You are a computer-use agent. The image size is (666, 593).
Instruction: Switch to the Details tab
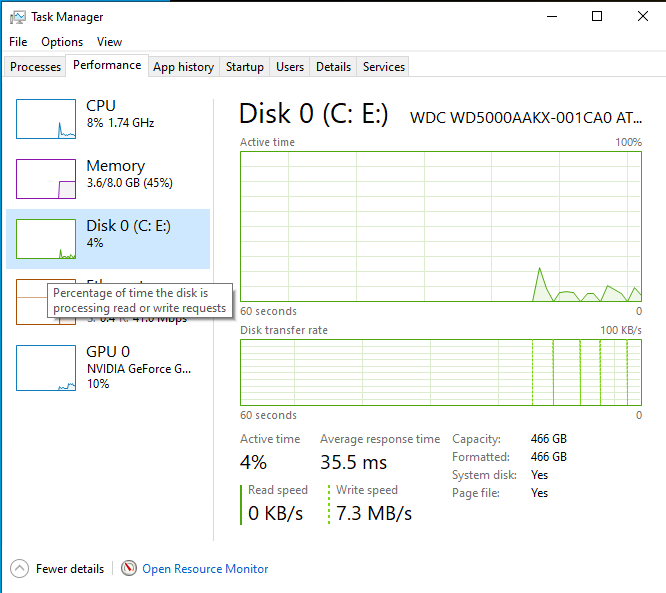pyautogui.click(x=333, y=67)
